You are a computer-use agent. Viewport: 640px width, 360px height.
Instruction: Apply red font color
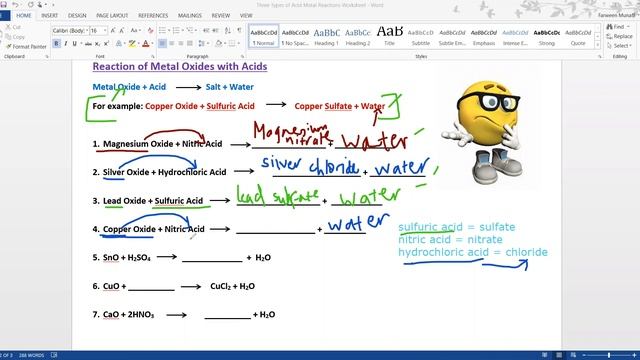146,44
